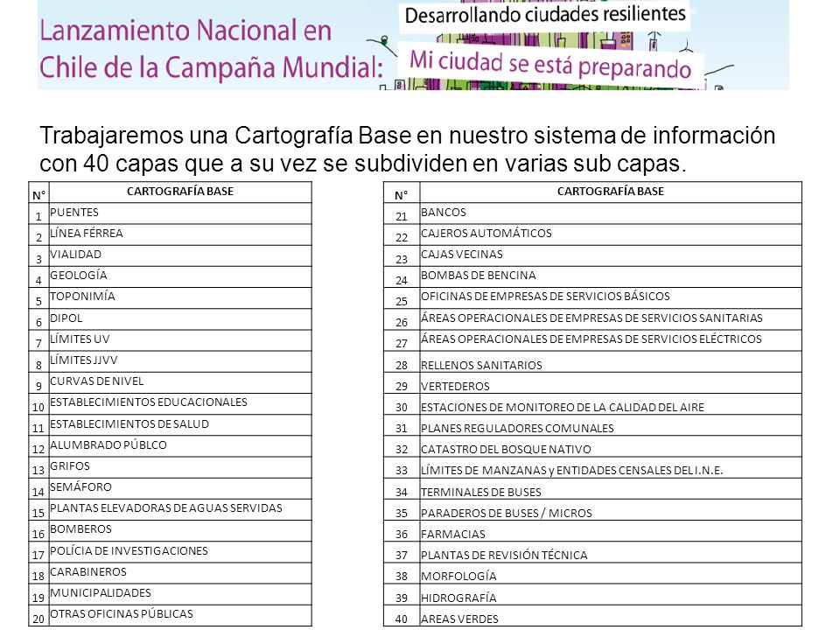Click 'Chile de la Campaña Mundial:' title line
Image resolution: width=840 pixels, height=630 pixels.
(x=212, y=68)
